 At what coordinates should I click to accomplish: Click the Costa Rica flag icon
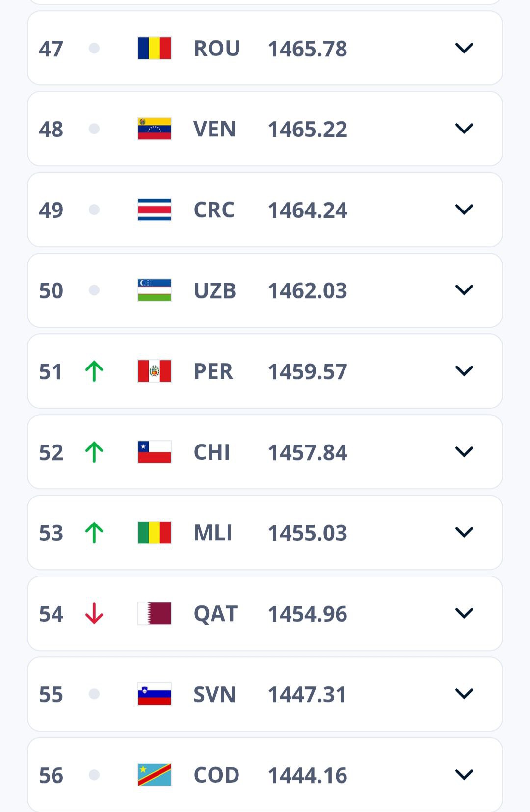(x=155, y=210)
